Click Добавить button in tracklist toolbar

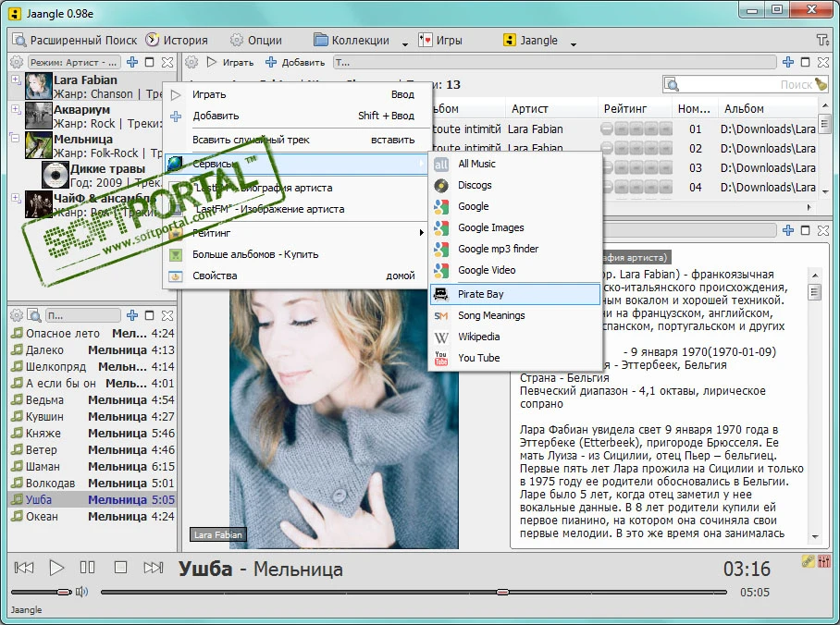click(295, 63)
